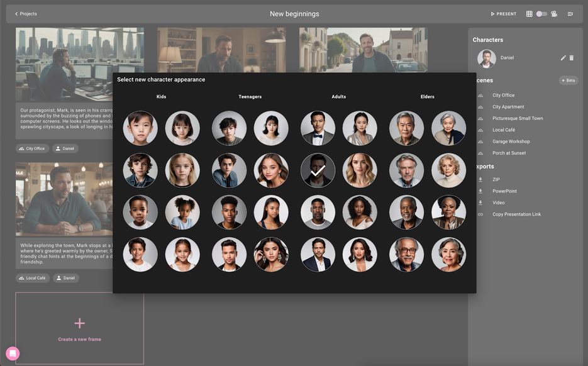This screenshot has width=588, height=366.
Task: Click the pink chat bubble in the bottom corner
Action: 11,354
